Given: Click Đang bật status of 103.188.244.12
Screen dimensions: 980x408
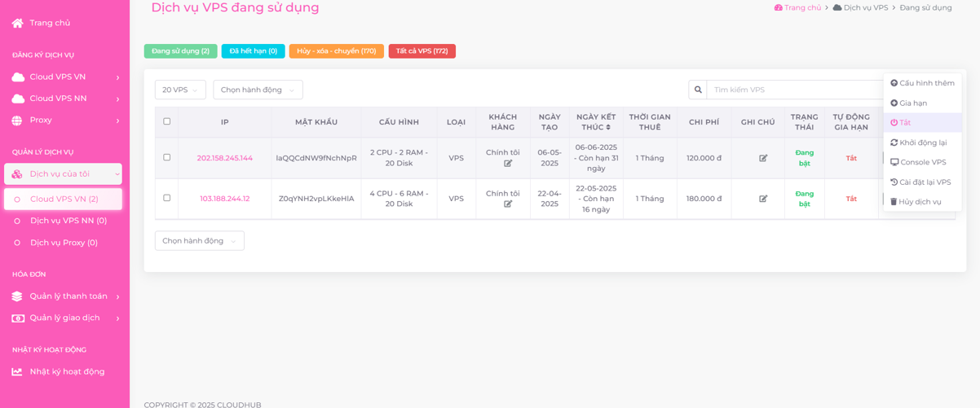Looking at the screenshot, I should click(x=805, y=199).
